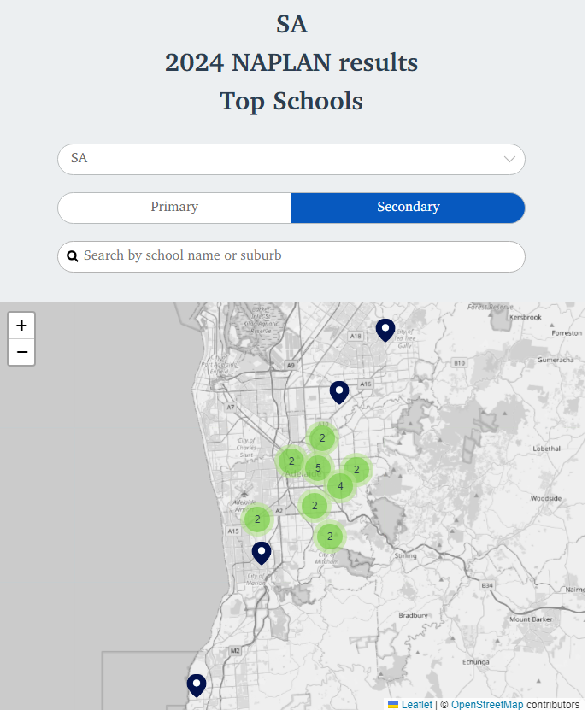Image resolution: width=588 pixels, height=710 pixels.
Task: Open the OpenStreetMap contributors link
Action: [487, 704]
